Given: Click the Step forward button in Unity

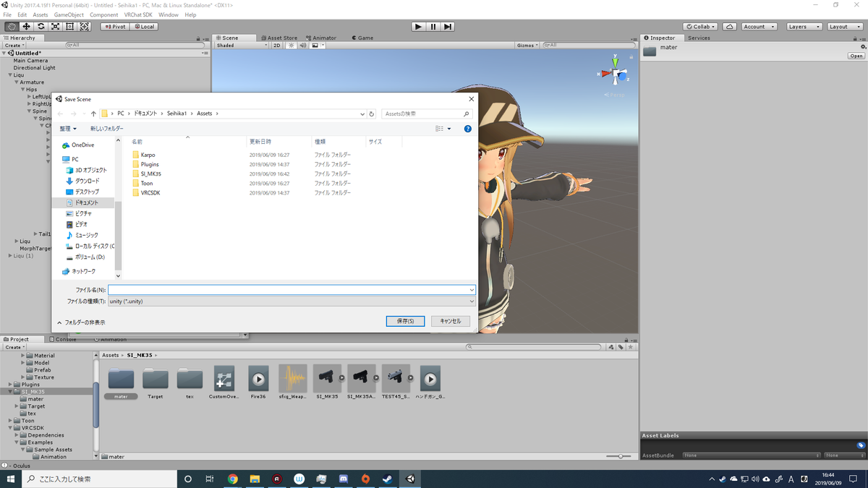Looking at the screenshot, I should pyautogui.click(x=448, y=27).
